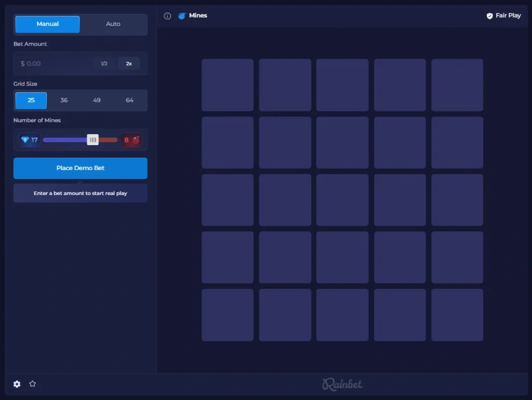The width and height of the screenshot is (532, 400).
Task: Switch to Manual betting tab
Action: 47,24
